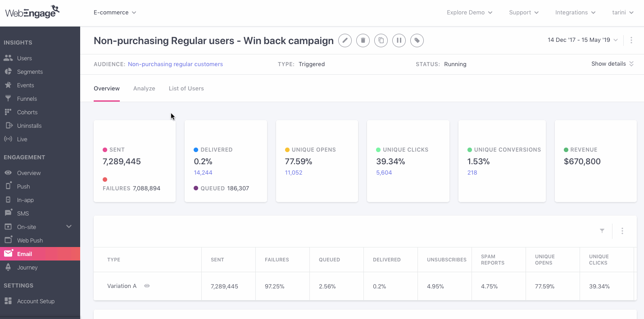644x319 pixels.
Task: Click the filter funnel icon above table
Action: click(x=602, y=231)
